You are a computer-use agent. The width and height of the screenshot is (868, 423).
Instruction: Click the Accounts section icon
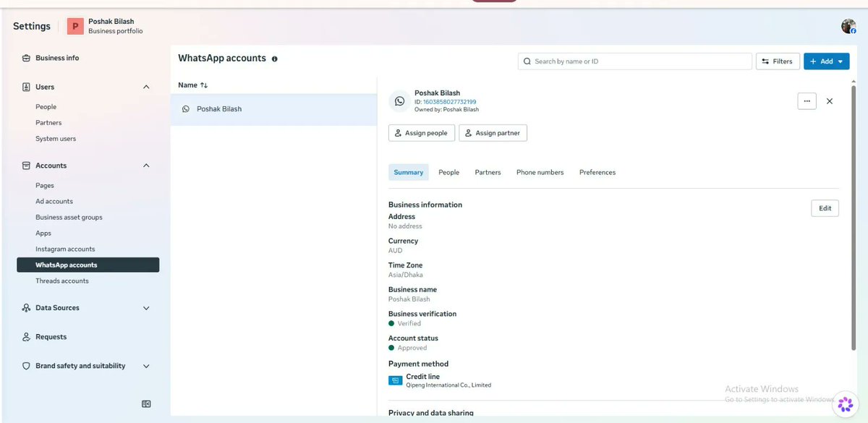(26, 166)
